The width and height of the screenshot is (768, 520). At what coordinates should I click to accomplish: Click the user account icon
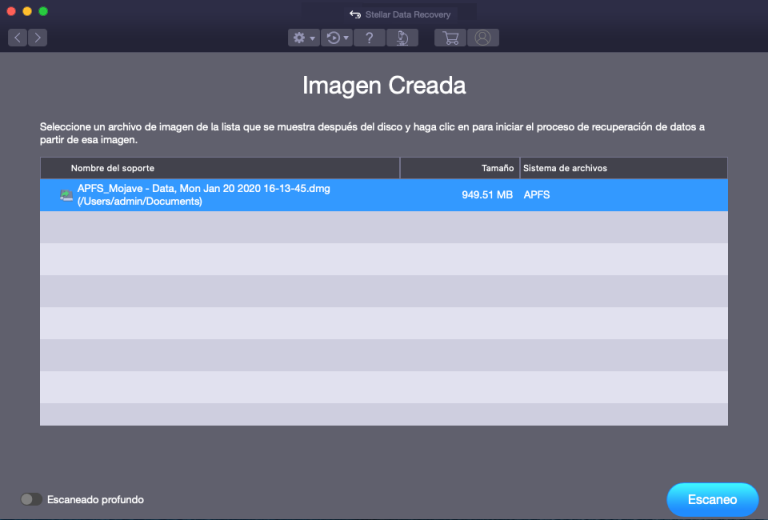[483, 38]
